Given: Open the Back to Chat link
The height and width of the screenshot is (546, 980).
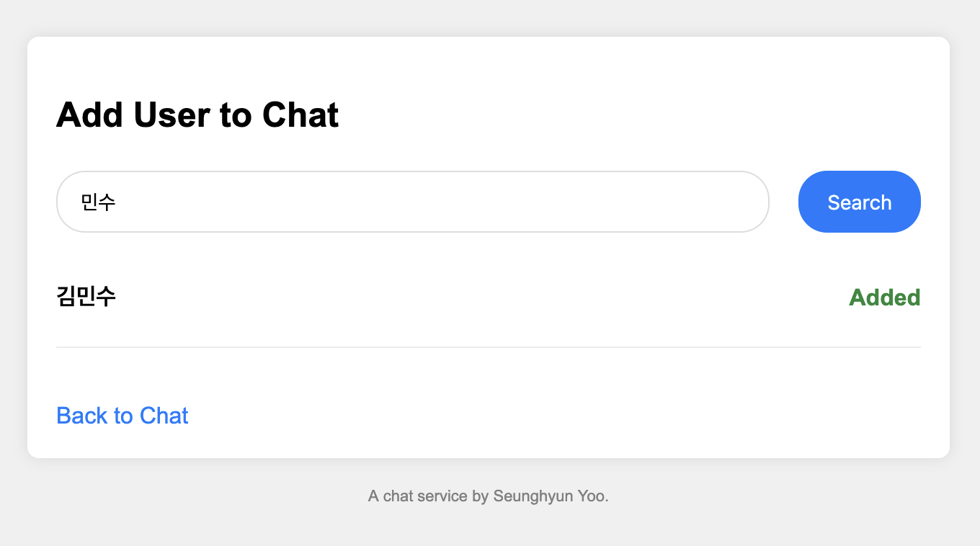Looking at the screenshot, I should pyautogui.click(x=122, y=416).
